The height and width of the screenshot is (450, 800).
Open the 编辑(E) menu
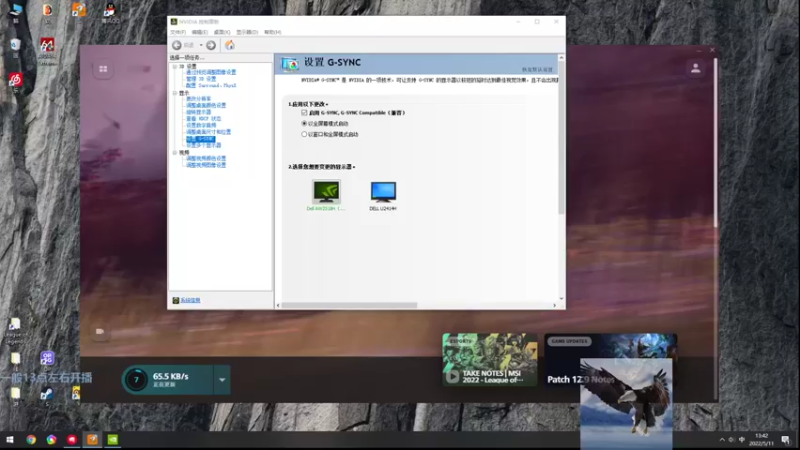(x=199, y=32)
